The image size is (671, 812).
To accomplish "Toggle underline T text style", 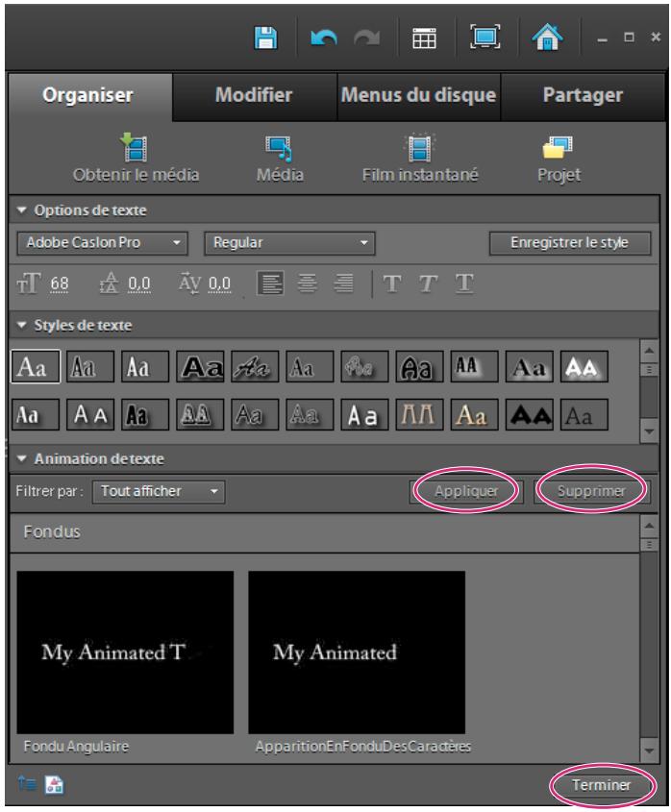I will tap(464, 283).
